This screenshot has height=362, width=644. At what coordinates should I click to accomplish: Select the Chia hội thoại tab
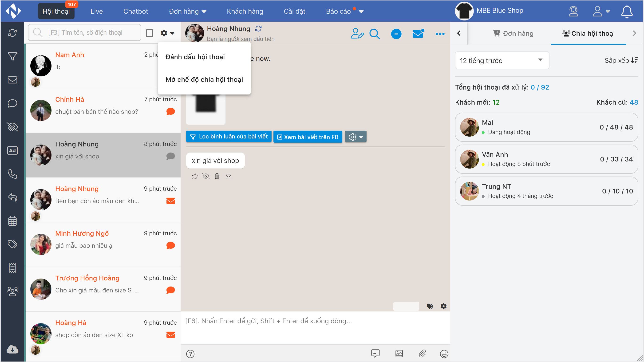[x=588, y=33]
